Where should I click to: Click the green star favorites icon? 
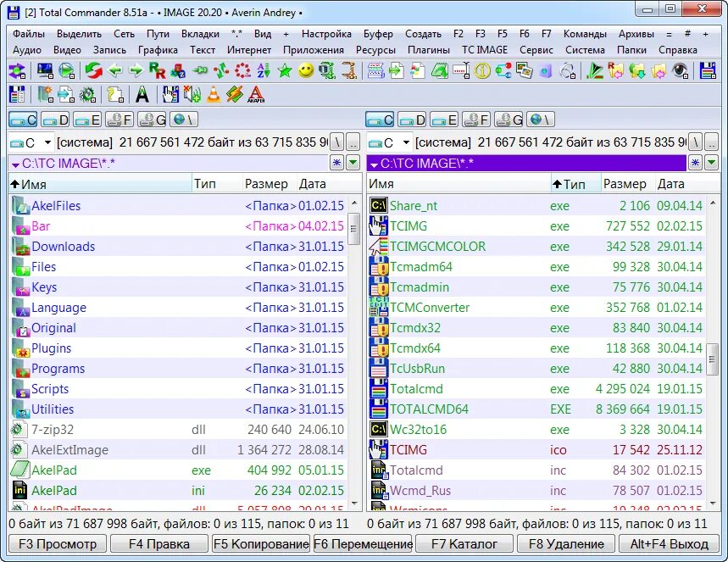click(x=285, y=70)
